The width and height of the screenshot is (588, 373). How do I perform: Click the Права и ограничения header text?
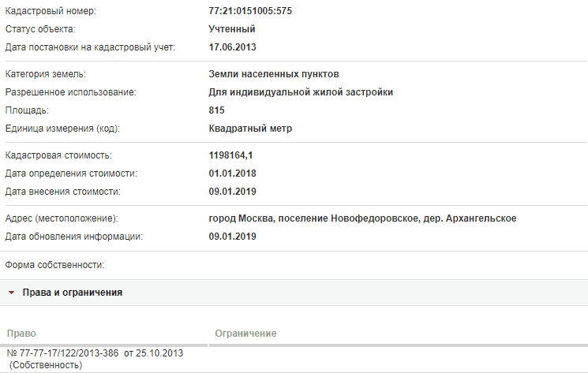tap(73, 293)
